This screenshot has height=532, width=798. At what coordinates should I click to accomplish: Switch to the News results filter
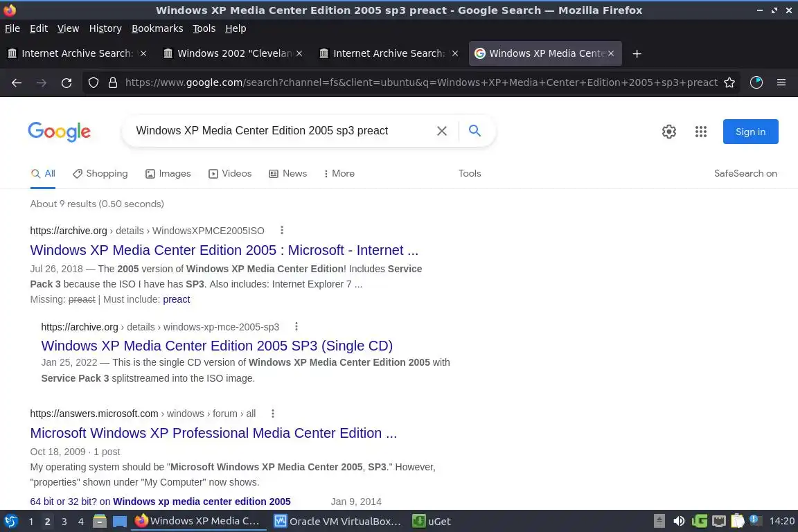click(288, 174)
